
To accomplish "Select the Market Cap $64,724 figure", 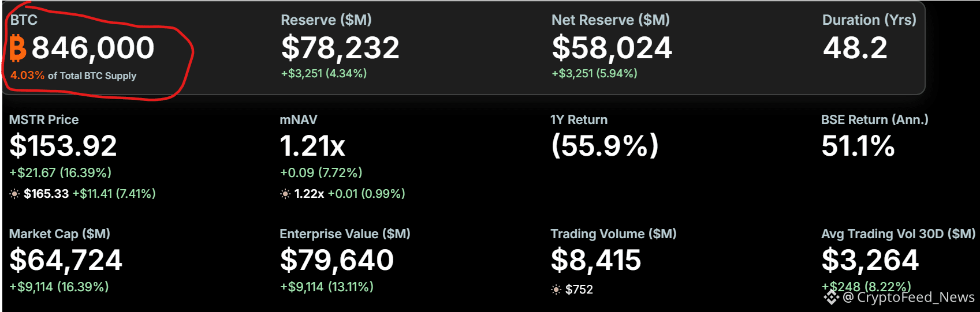I will (66, 260).
